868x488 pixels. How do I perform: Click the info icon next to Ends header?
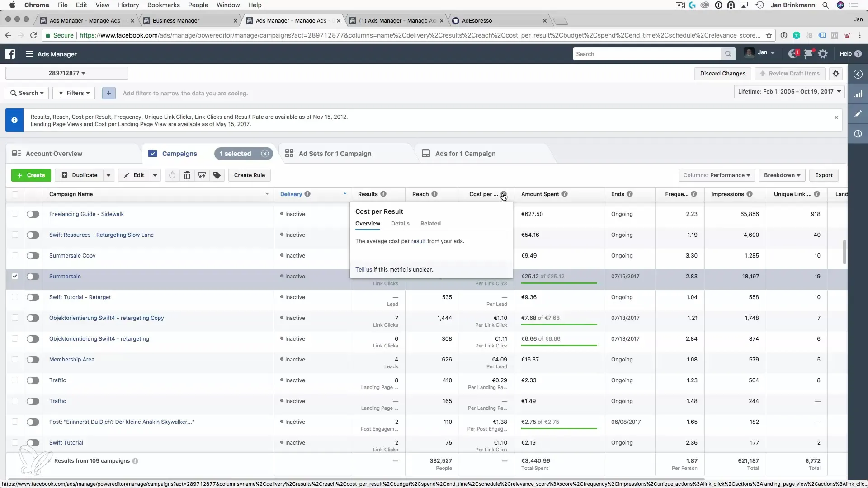point(630,194)
